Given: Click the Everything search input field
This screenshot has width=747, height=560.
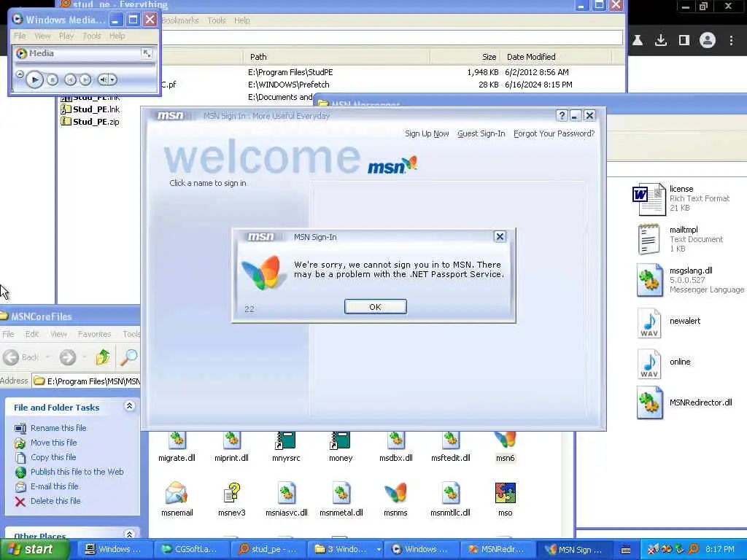Looking at the screenshot, I should [x=391, y=37].
